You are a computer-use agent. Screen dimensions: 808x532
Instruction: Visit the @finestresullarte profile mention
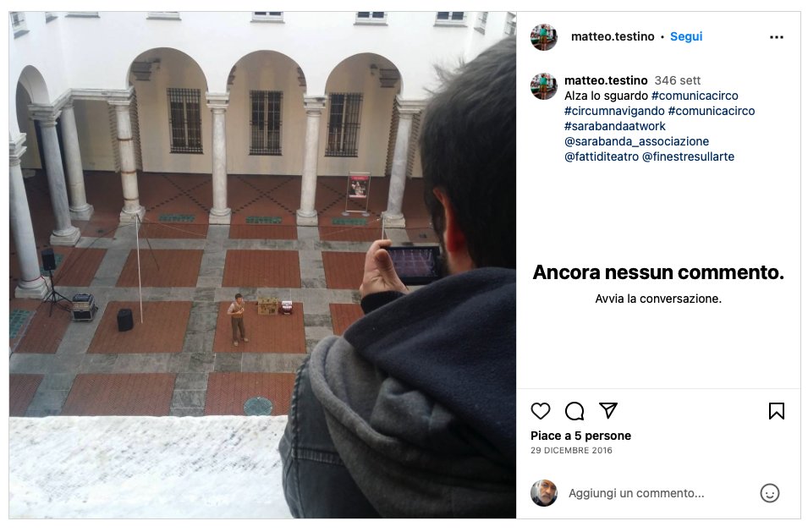[688, 156]
